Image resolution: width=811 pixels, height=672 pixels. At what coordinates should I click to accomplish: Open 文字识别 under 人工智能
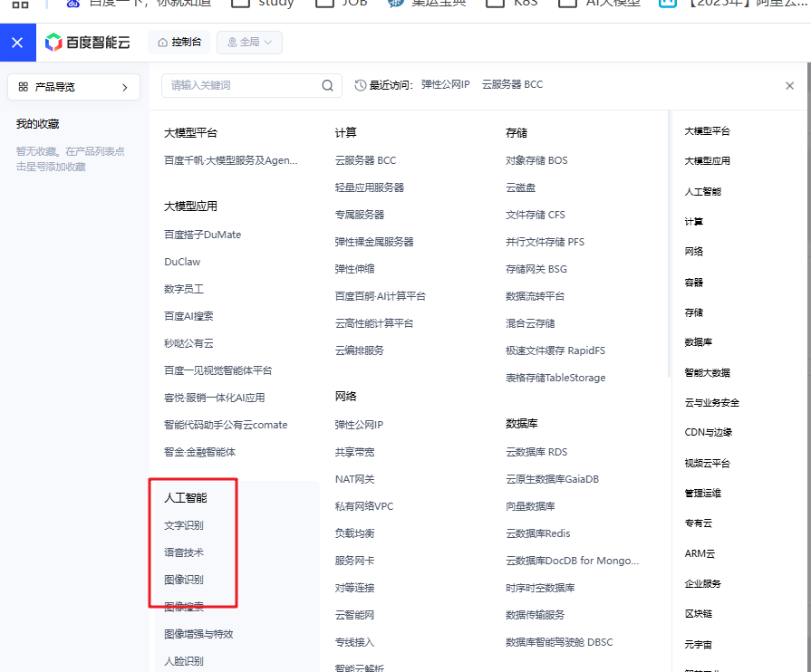184,525
